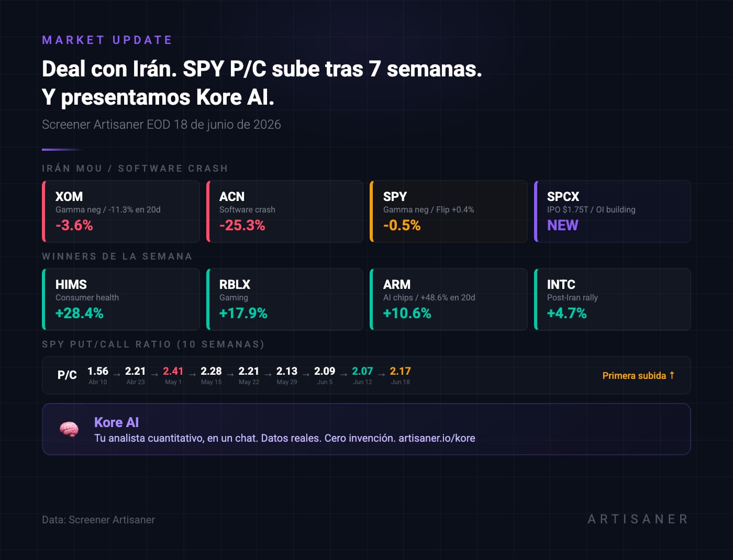Click the MARKET UPDATE header label

tap(107, 40)
